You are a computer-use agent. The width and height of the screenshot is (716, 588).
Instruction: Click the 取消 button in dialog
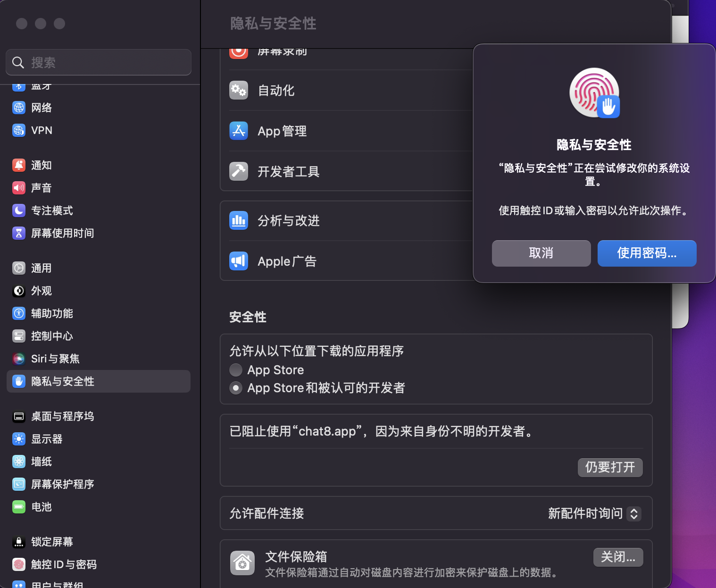click(541, 253)
